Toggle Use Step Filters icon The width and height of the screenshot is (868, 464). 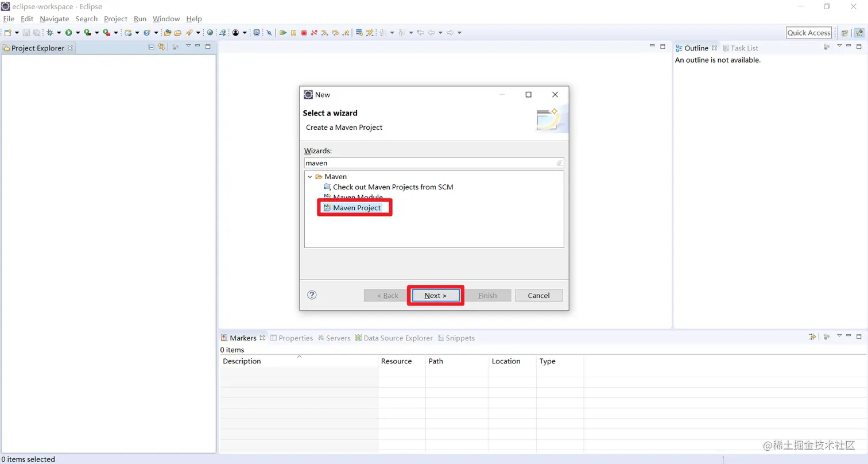tap(370, 33)
